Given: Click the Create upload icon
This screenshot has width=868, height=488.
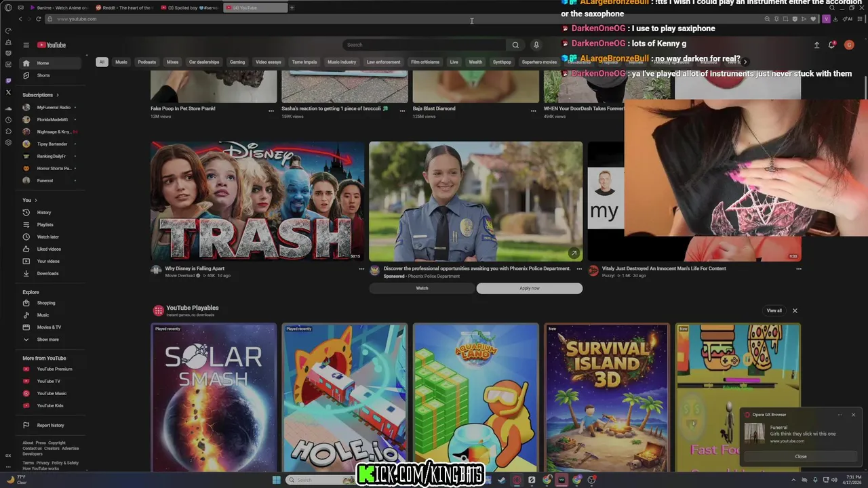Looking at the screenshot, I should (x=816, y=45).
